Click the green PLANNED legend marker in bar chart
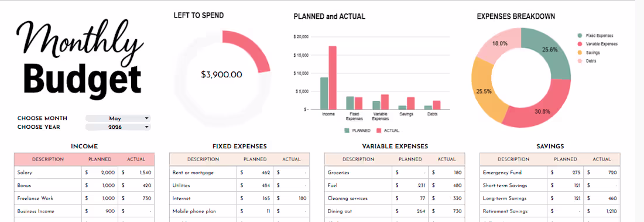This screenshot has width=644, height=222. click(x=347, y=130)
